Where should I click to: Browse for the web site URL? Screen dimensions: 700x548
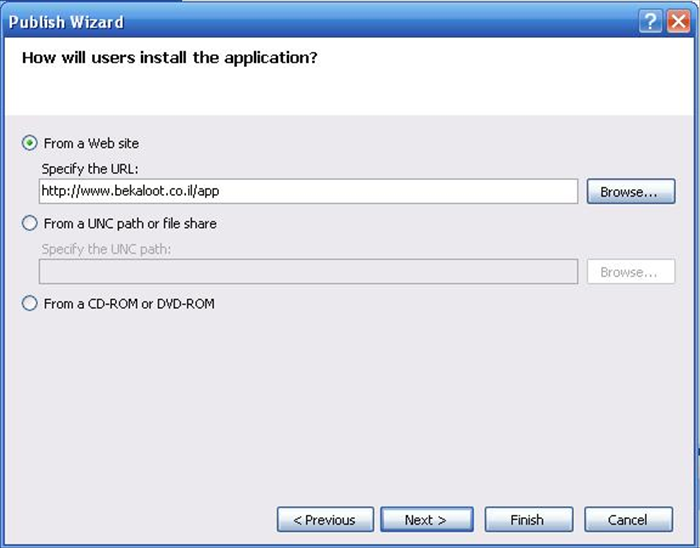click(x=631, y=191)
